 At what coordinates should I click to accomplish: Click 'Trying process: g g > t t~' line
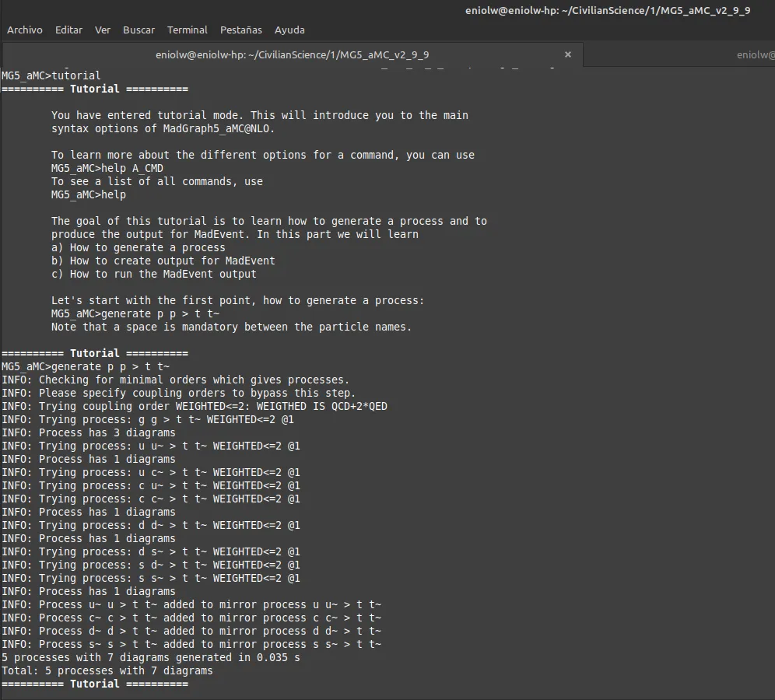pos(148,420)
